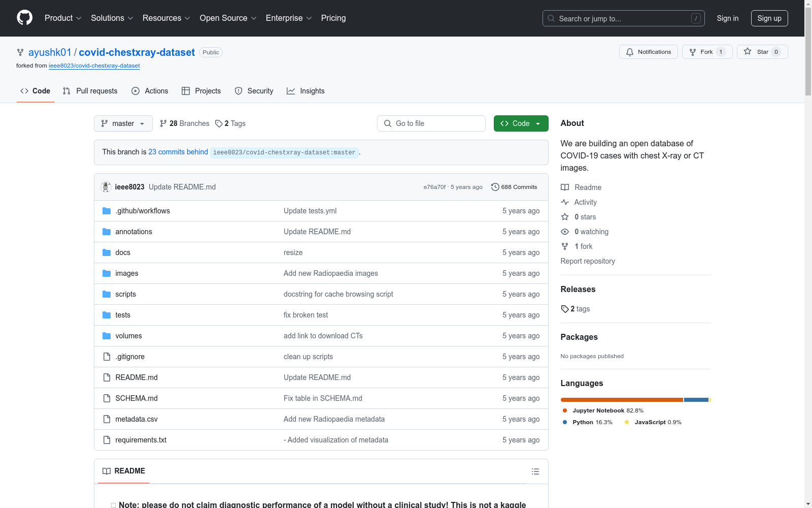This screenshot has height=508, width=812.
Task: Open the green Code dropdown button
Action: click(521, 123)
